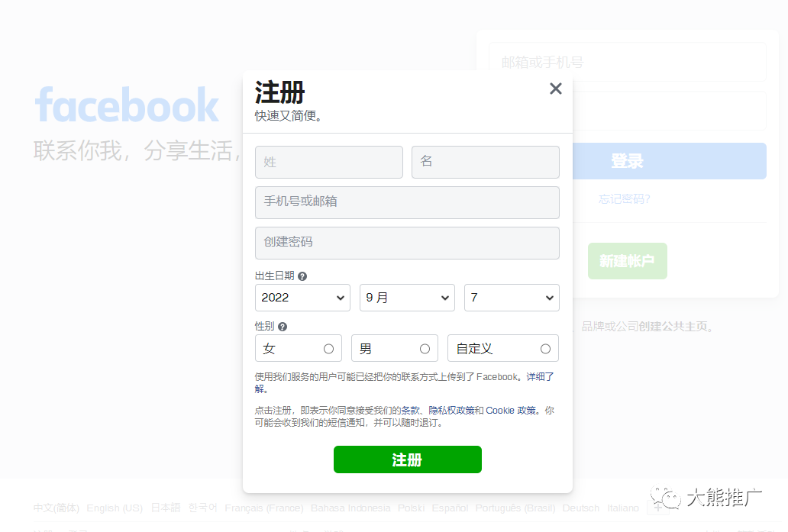
Task: Switch language to Bahasa Indonesia
Action: click(350, 508)
